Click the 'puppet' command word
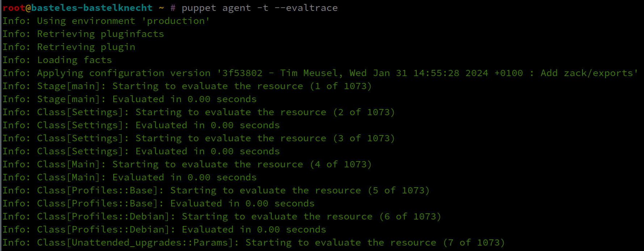Viewport: 644px width, 251px height. pyautogui.click(x=199, y=8)
